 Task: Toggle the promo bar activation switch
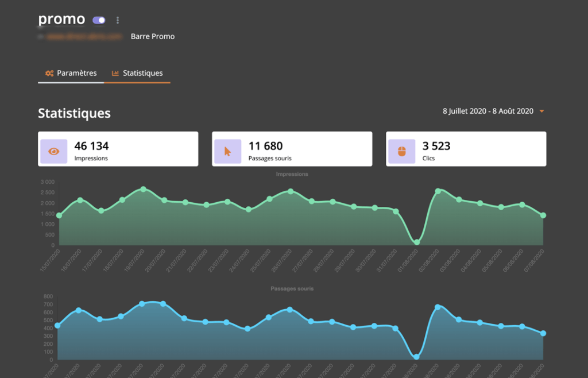coord(99,20)
